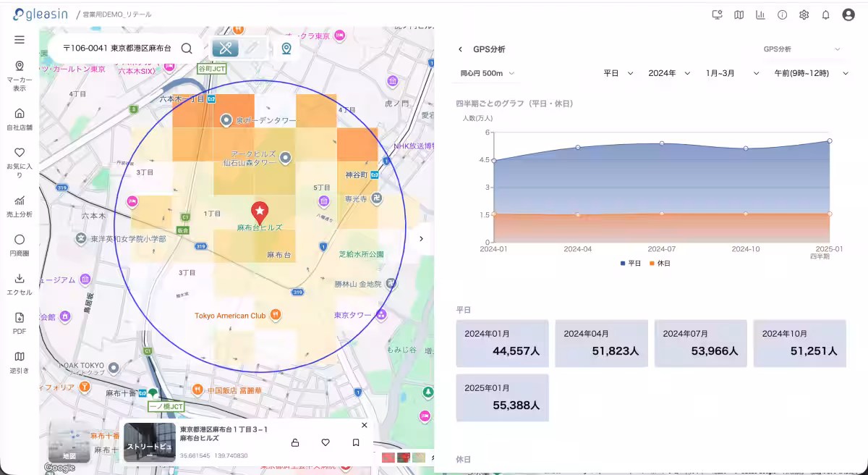This screenshot has height=475, width=868.
Task: Click the monitor display icon in top bar
Action: [x=718, y=14]
